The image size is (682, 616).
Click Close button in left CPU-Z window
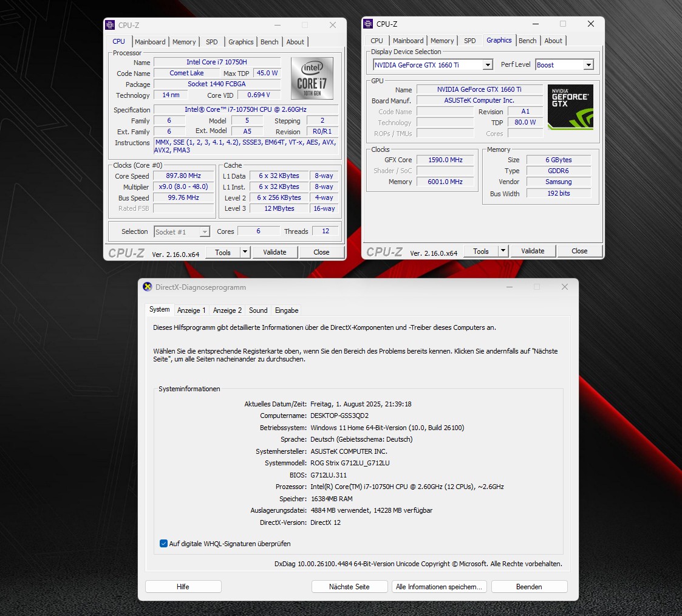(x=321, y=252)
